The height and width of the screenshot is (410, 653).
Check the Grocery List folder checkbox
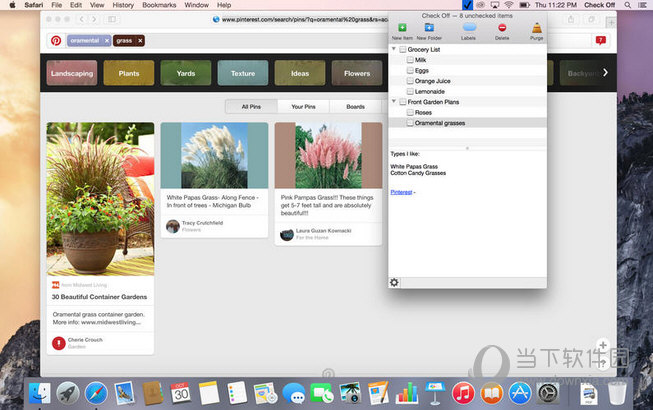(x=403, y=49)
